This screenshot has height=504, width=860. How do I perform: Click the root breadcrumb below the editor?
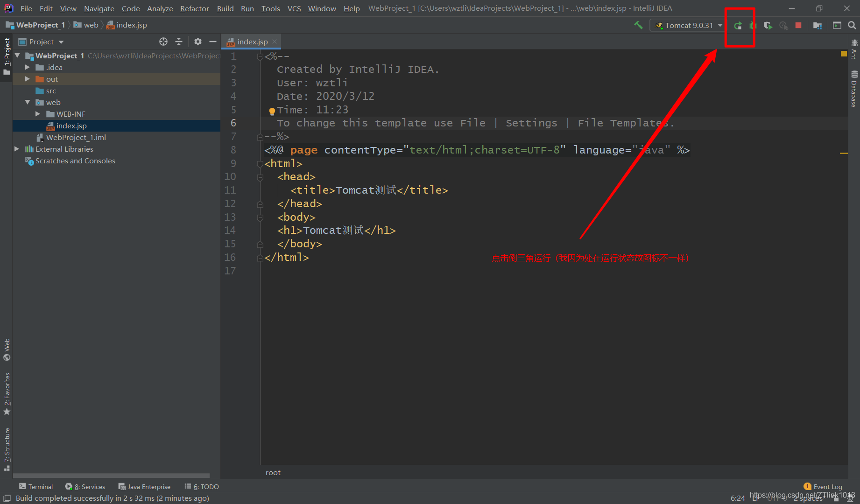point(273,472)
